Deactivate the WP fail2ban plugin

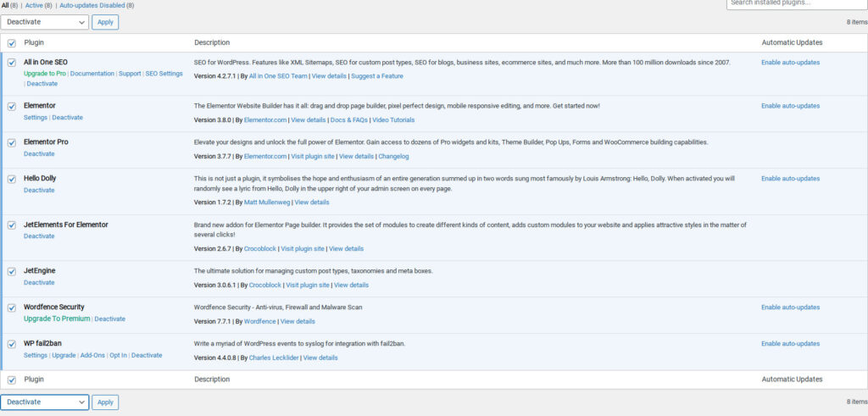(147, 356)
